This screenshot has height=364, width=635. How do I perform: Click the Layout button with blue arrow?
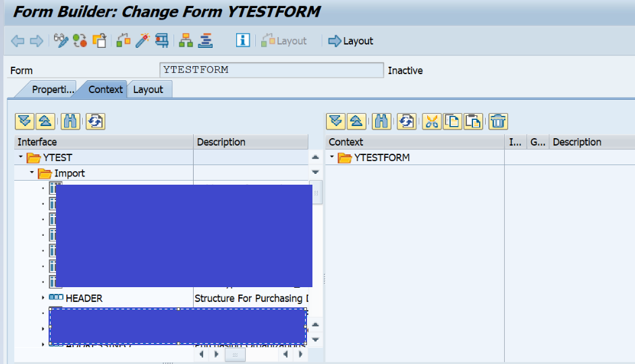350,41
